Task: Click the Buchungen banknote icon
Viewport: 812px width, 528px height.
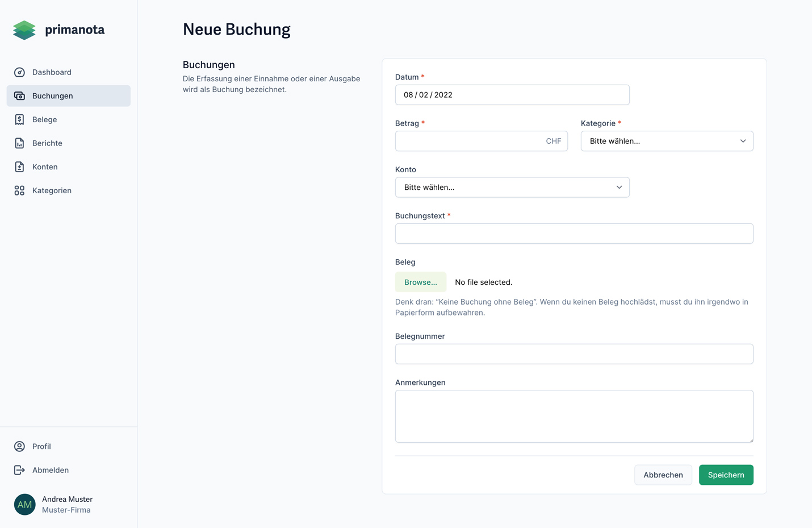Action: click(19, 96)
